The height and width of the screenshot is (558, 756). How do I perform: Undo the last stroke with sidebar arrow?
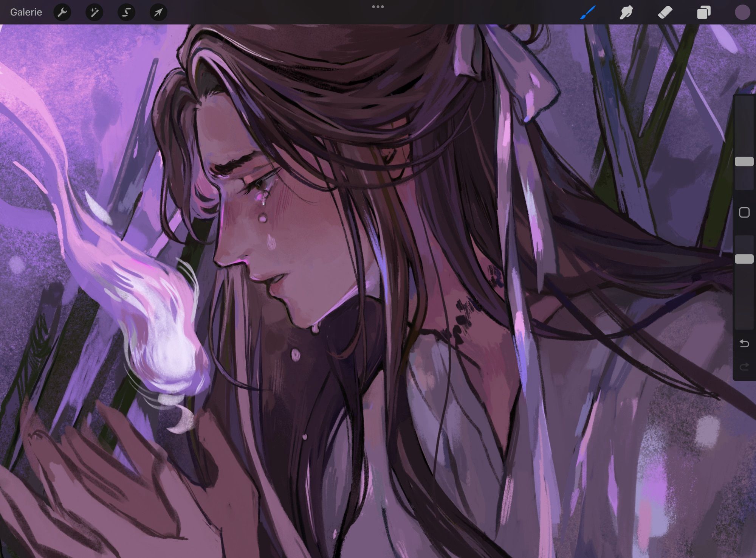(744, 344)
